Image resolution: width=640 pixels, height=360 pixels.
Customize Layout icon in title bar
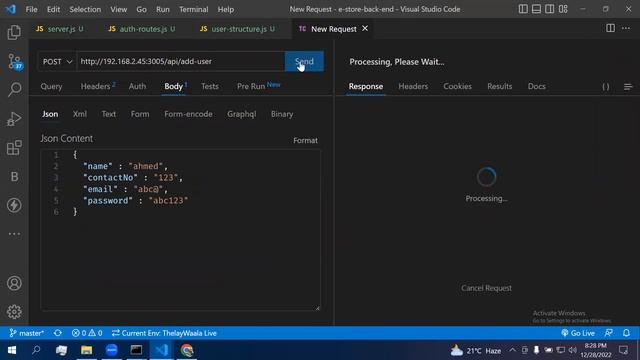tap(563, 9)
